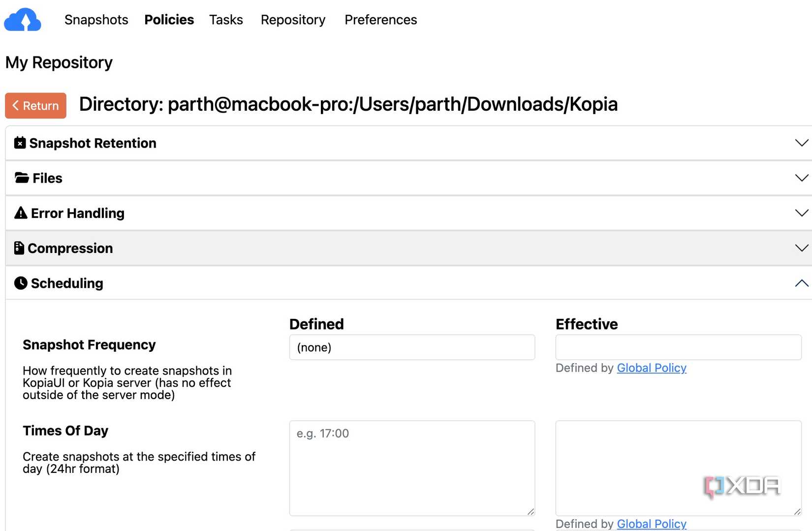Follow Global Policy link under Snapshot Frequency
Viewport: 812px width, 531px height.
[x=652, y=368]
